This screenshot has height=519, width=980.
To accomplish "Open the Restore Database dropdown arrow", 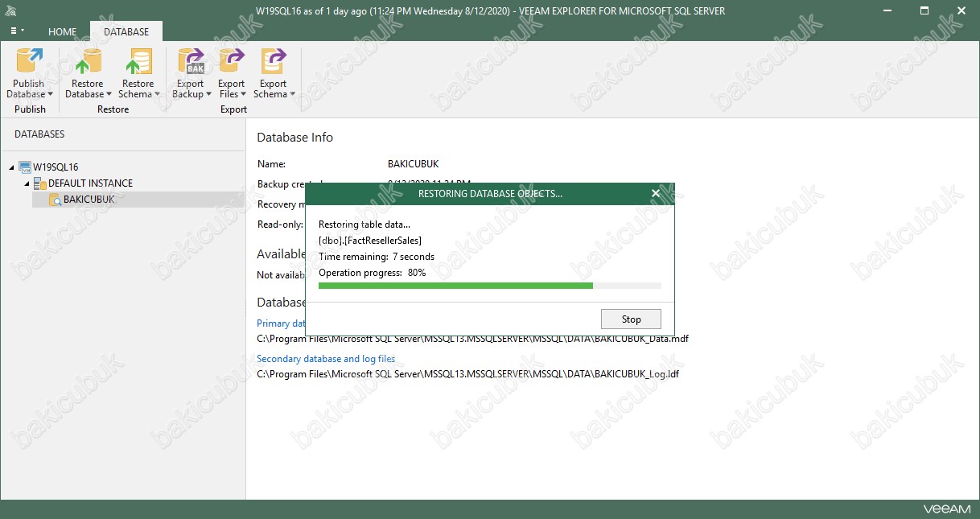I will coord(109,95).
